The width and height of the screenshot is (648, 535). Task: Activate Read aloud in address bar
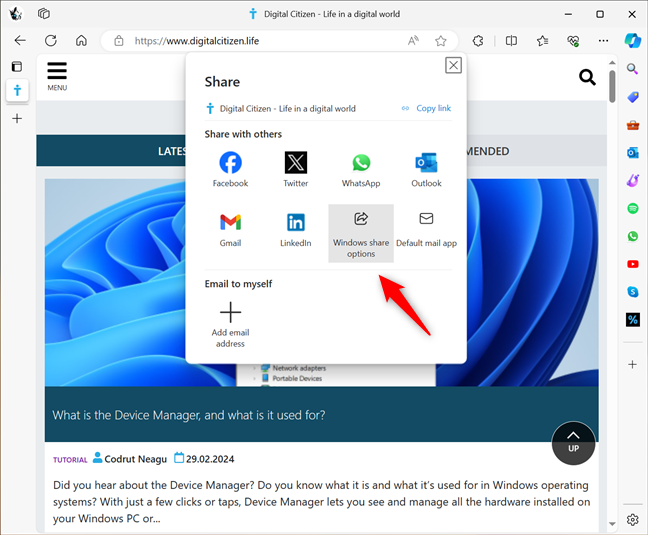[x=413, y=40]
